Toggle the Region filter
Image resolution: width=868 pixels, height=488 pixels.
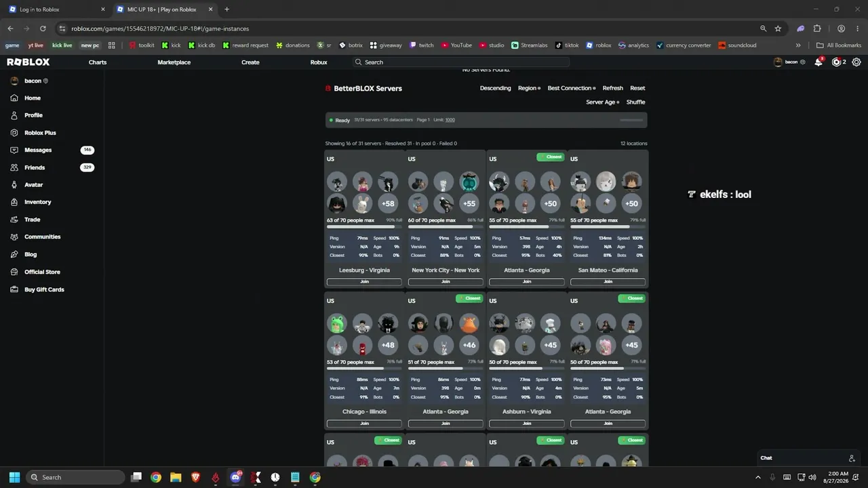coord(529,88)
